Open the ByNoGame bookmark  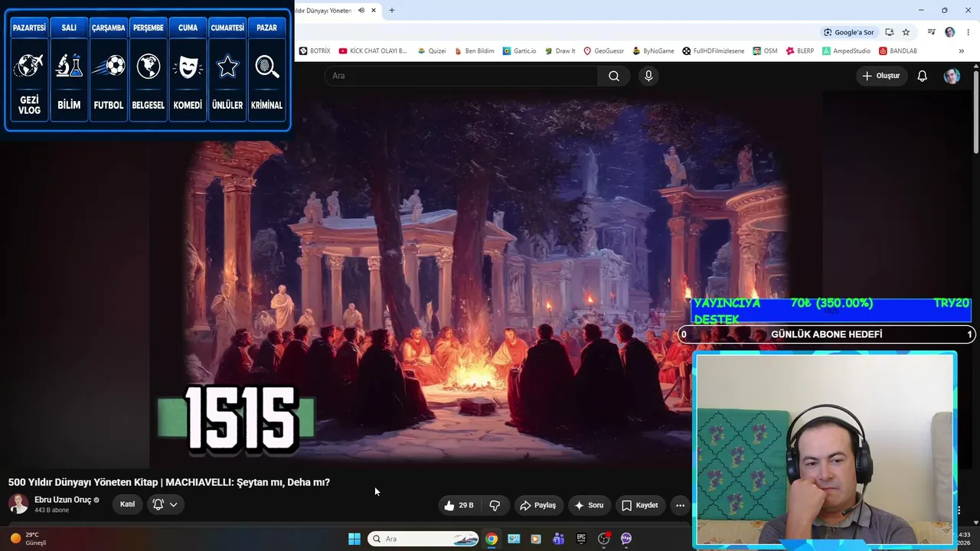653,51
